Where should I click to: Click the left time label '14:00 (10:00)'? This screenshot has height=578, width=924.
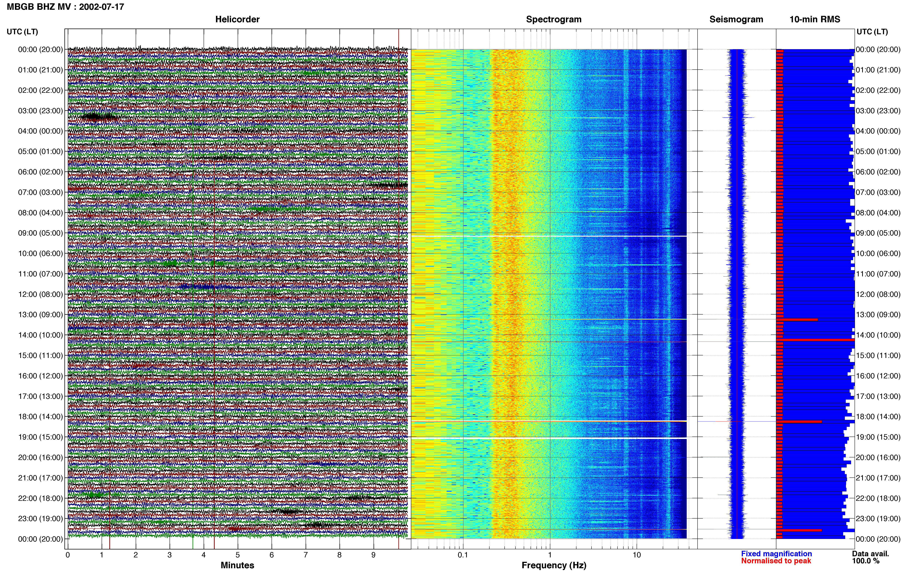41,335
